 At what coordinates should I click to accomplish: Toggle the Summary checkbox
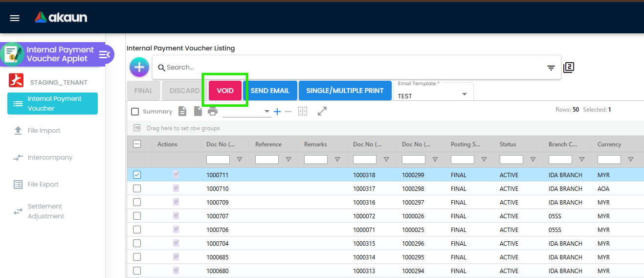135,112
